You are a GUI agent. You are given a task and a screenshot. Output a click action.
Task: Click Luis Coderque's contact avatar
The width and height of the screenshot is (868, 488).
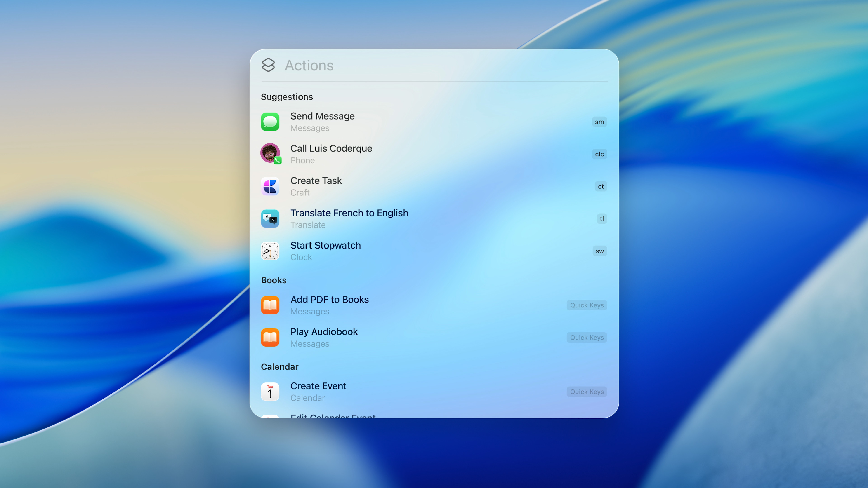pos(270,153)
